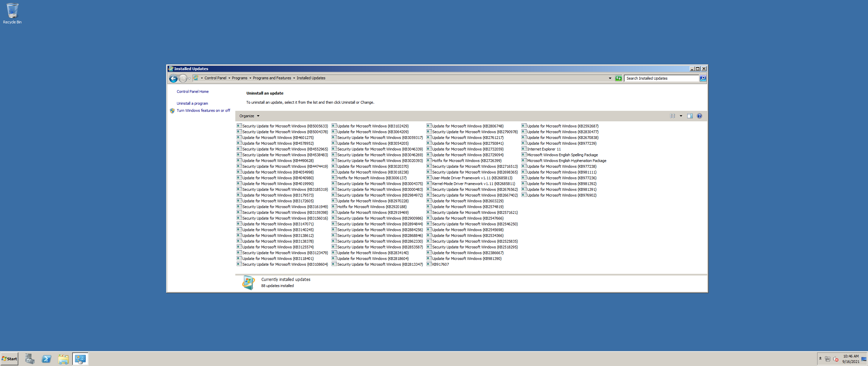Open the view options dropdown arrow

[x=681, y=116]
